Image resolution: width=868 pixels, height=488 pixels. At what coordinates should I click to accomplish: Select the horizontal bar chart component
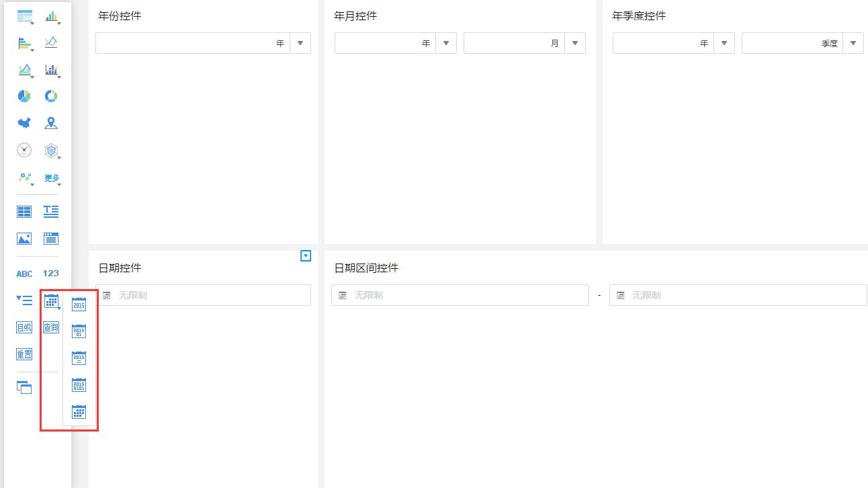(24, 44)
